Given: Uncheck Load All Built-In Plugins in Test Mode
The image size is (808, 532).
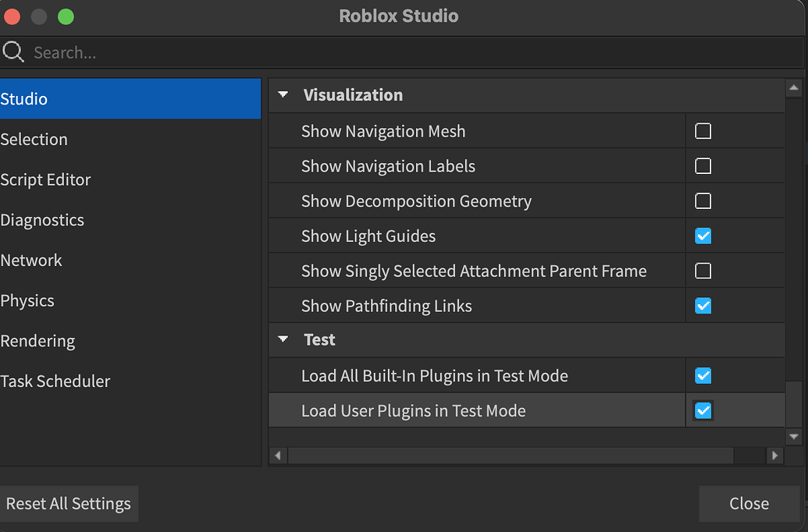Looking at the screenshot, I should point(703,375).
